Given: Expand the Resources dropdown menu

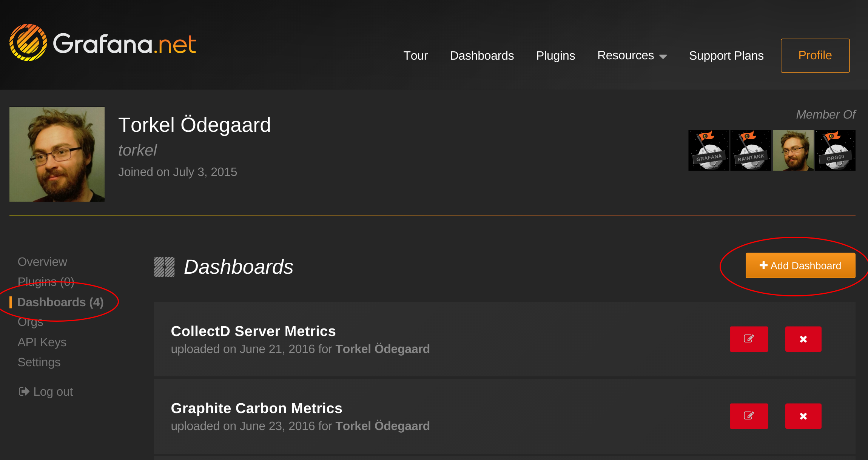Looking at the screenshot, I should pos(632,56).
